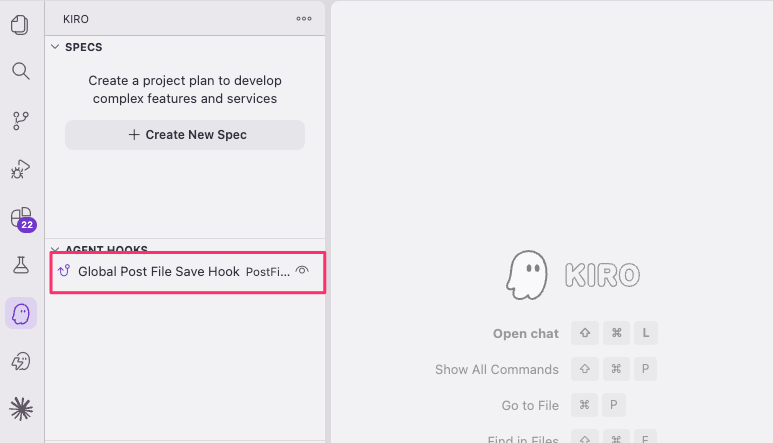Open the Explorer files icon
The width and height of the screenshot is (773, 443).
[x=20, y=25]
